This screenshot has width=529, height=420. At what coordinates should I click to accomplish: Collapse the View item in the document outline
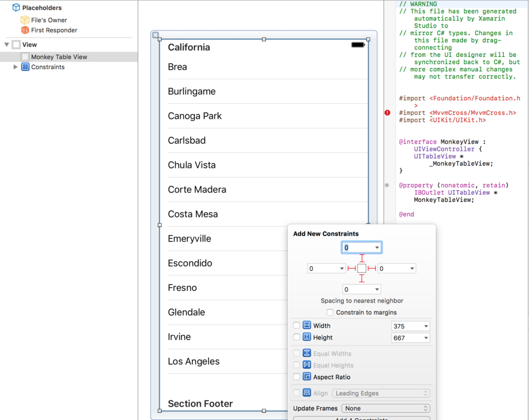[x=7, y=44]
